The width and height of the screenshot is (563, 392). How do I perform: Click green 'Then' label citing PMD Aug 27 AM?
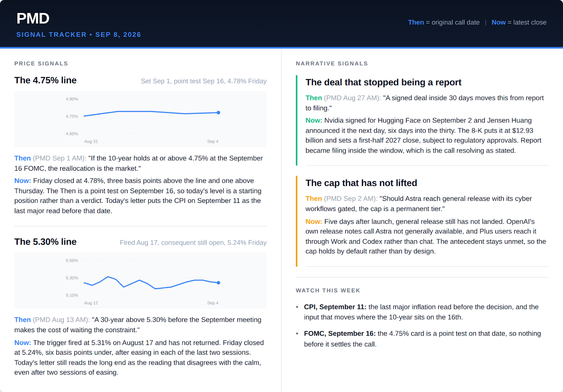pos(314,98)
